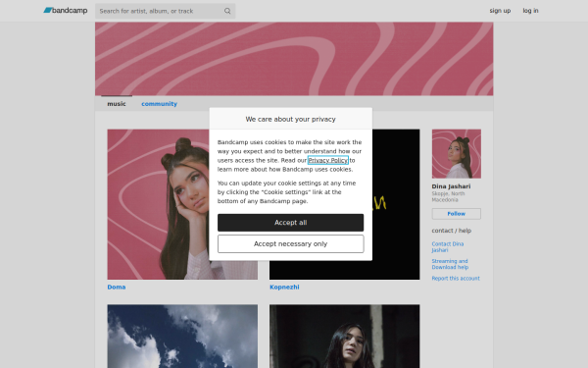
Task: Follow Dina Jashari
Action: click(x=457, y=214)
